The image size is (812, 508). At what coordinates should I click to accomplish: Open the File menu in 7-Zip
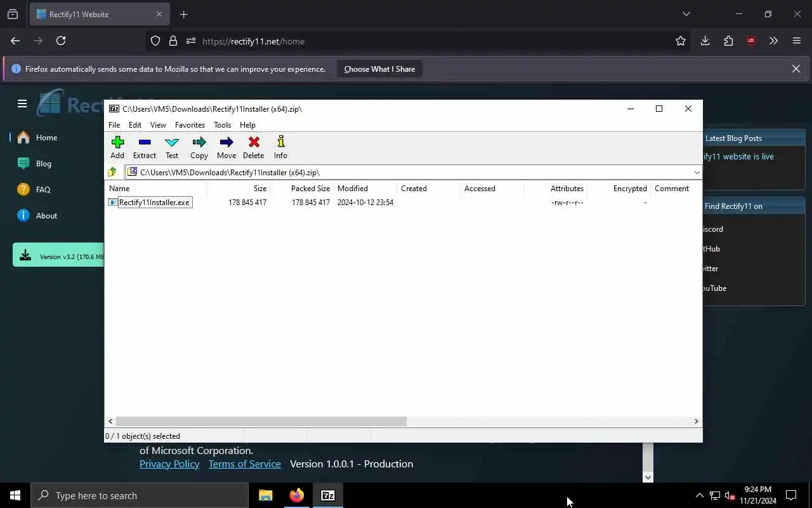[114, 125]
